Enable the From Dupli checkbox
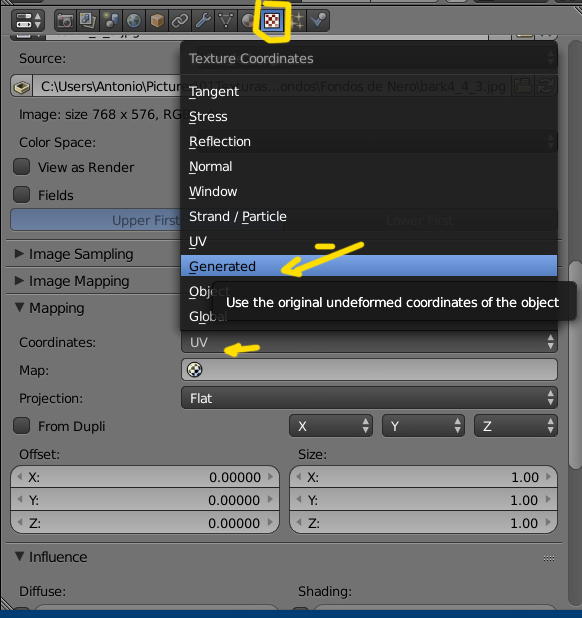This screenshot has width=582, height=618. click(x=22, y=426)
